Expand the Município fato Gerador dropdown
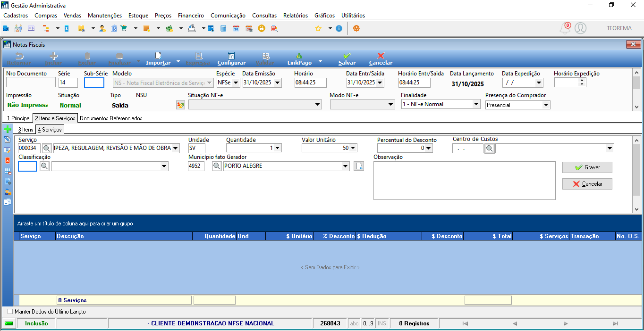The image size is (644, 331). coord(346,166)
